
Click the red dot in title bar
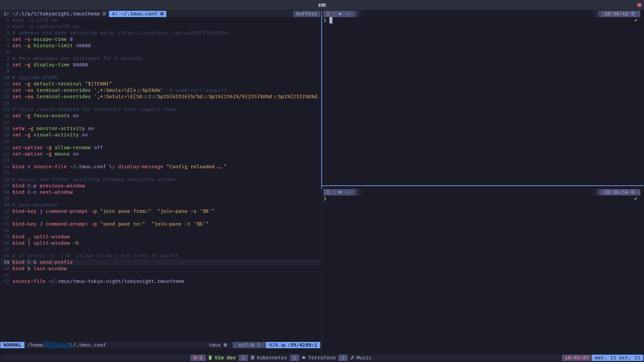tap(639, 5)
